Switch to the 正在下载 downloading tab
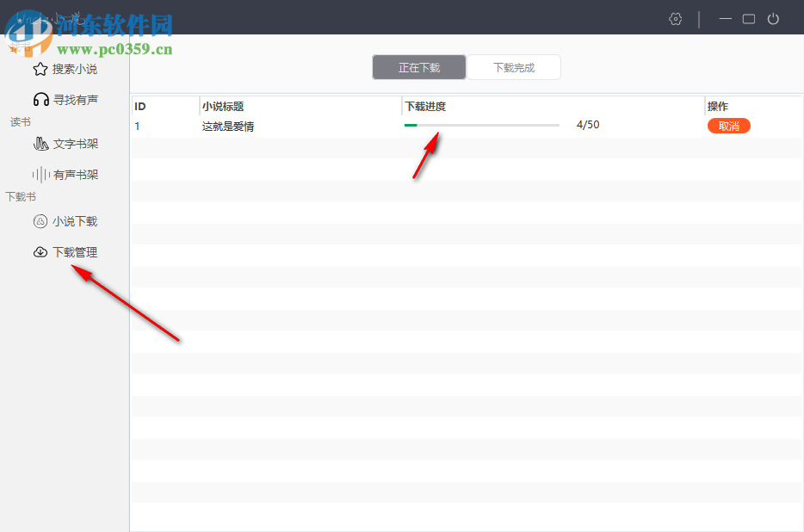804x532 pixels. click(418, 66)
